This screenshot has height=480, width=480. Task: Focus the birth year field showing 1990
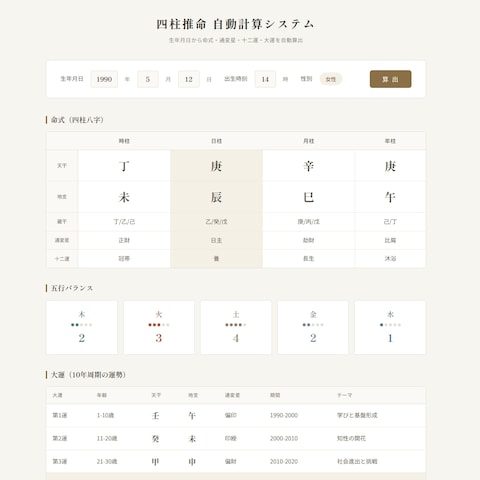click(x=104, y=79)
